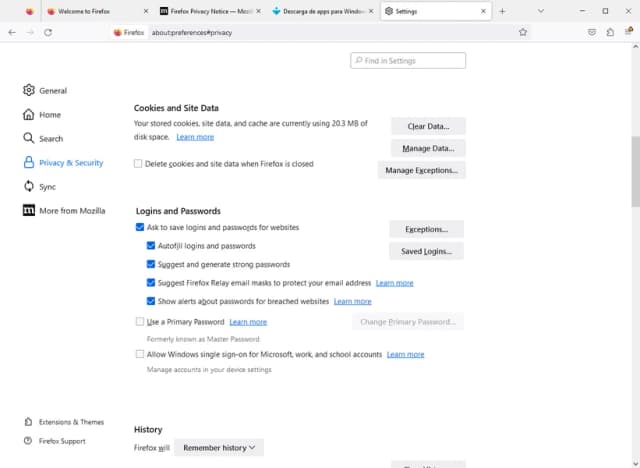This screenshot has height=468, width=640.
Task: Uncheck Suggest Firefox Relay email masks
Action: coord(151,282)
